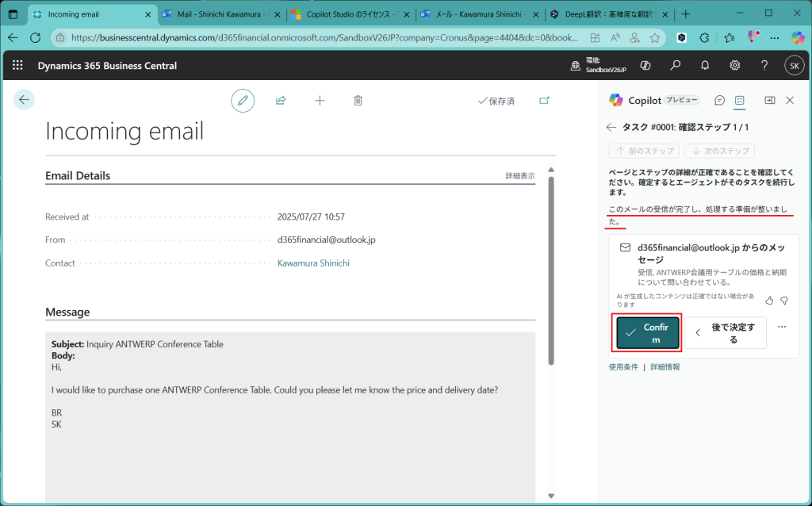
Task: Give thumbs up to AI summary
Action: (769, 301)
